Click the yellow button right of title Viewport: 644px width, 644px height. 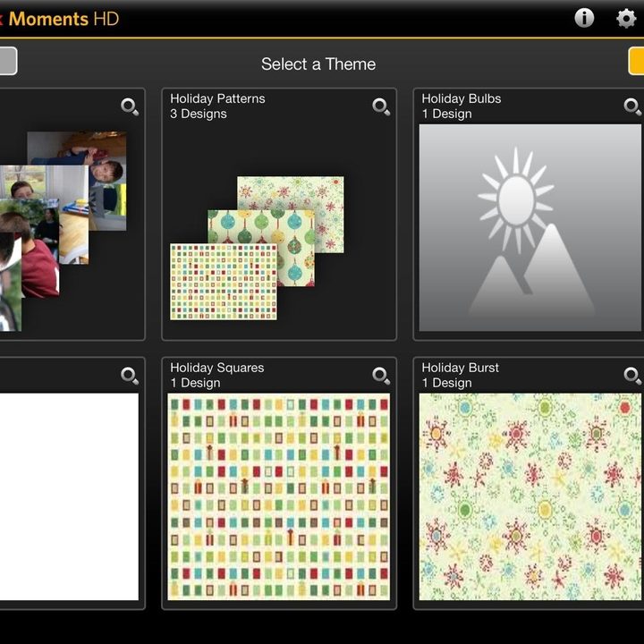[636, 61]
